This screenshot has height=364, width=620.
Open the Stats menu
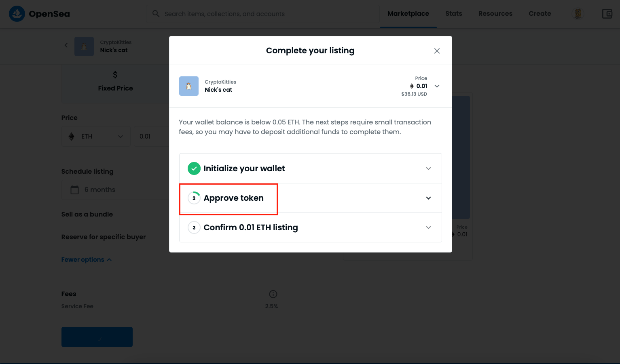(x=454, y=14)
